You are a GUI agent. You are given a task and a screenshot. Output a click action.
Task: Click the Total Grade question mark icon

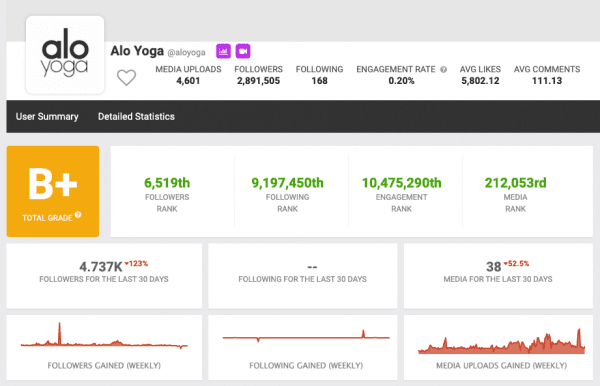(78, 215)
